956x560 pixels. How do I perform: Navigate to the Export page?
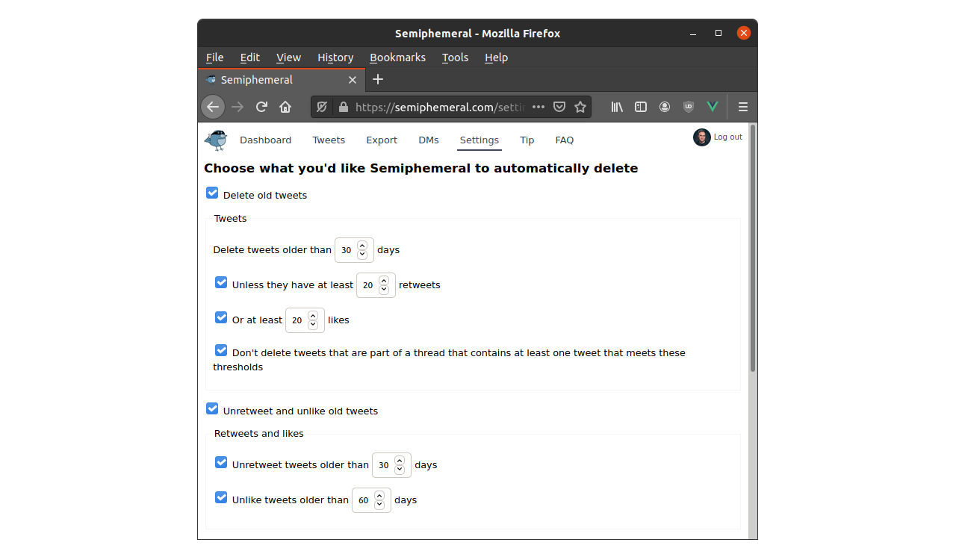pos(382,140)
